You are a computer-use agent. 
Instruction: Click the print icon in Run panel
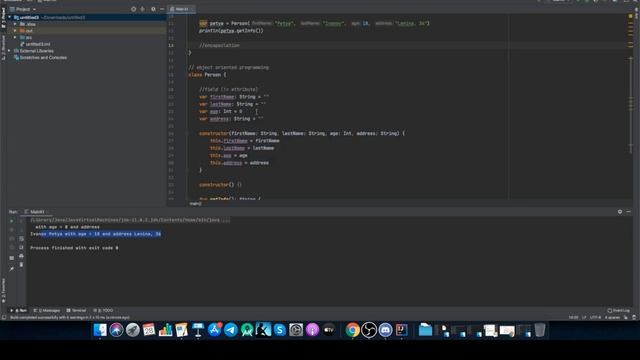pos(21,256)
